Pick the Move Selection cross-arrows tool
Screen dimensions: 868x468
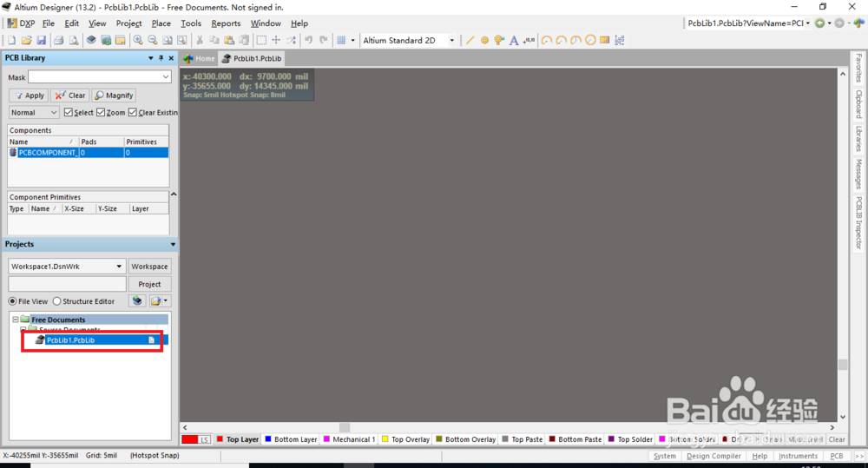(276, 40)
